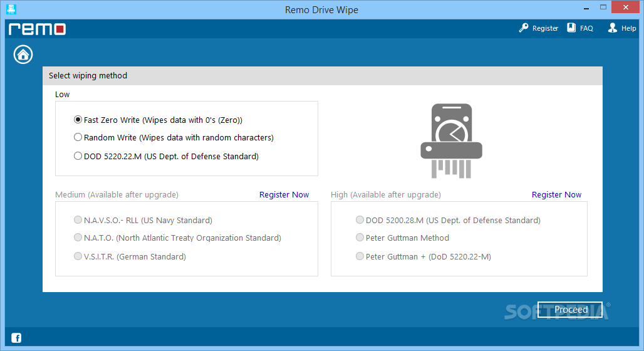This screenshot has height=351, width=644.
Task: Select Random Write wiping method
Action: pos(174,138)
